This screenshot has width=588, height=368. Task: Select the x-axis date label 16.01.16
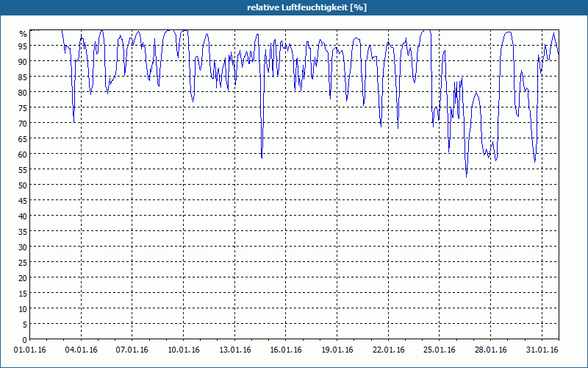pos(286,350)
